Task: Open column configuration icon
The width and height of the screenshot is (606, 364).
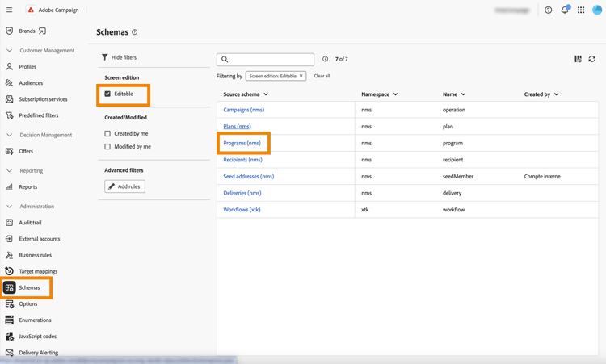Action: 578,59
